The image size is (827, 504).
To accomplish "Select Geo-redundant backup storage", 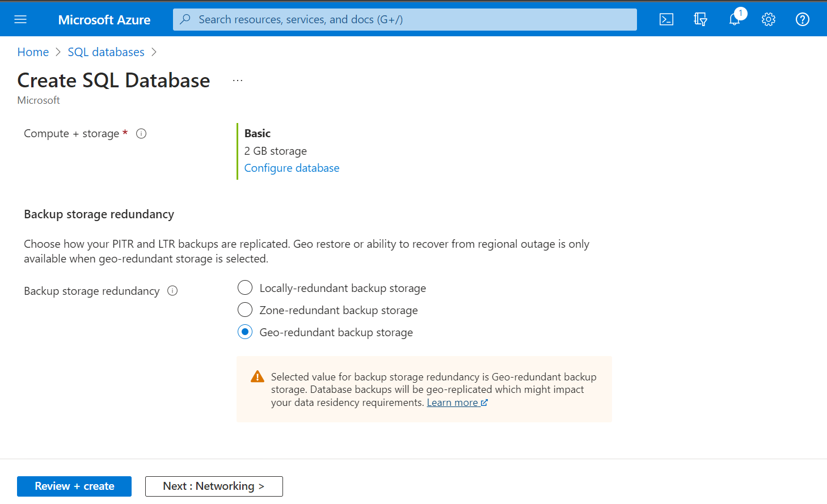I will click(x=245, y=332).
